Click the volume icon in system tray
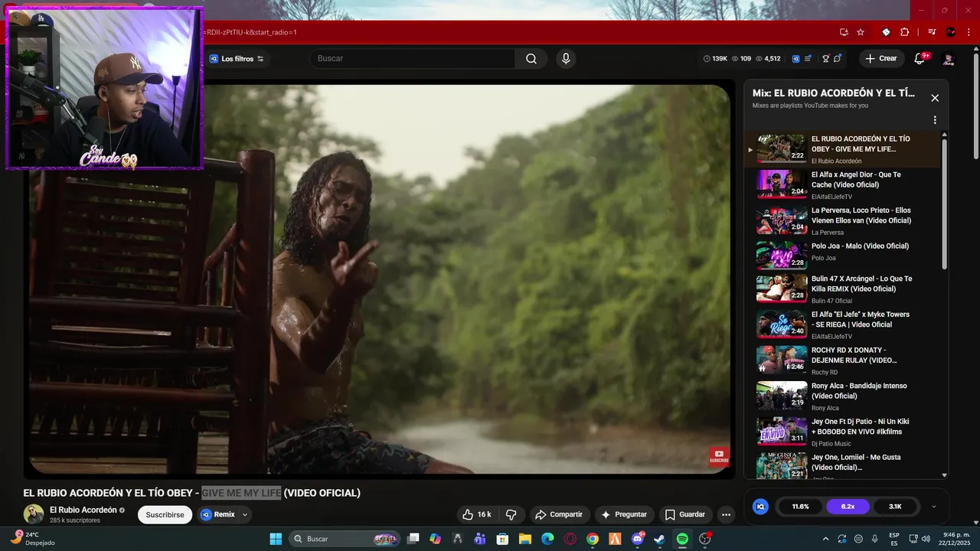Image resolution: width=980 pixels, height=551 pixels. coord(926,539)
